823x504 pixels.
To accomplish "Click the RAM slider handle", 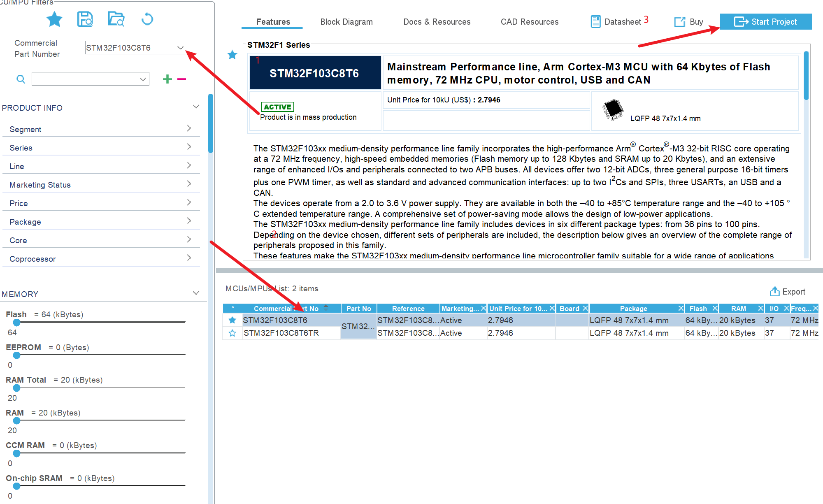I will point(16,420).
